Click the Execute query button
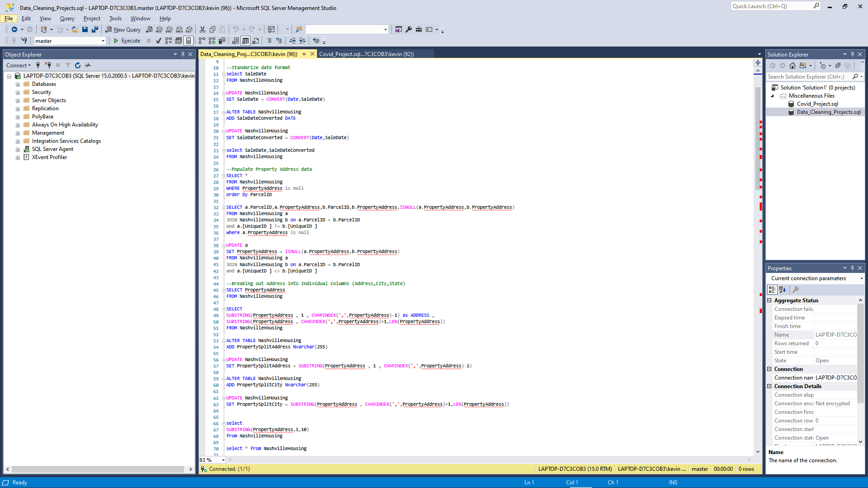Image resolution: width=868 pixels, height=488 pixels. click(127, 41)
